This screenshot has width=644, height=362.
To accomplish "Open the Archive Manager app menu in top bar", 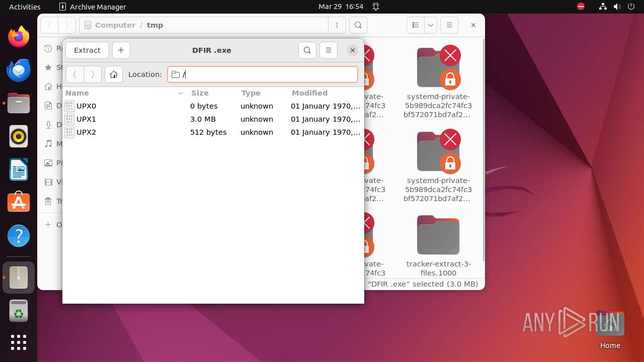I will point(93,7).
